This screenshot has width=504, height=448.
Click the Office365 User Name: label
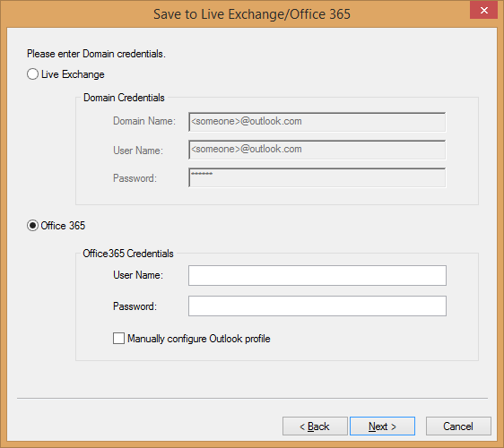138,275
